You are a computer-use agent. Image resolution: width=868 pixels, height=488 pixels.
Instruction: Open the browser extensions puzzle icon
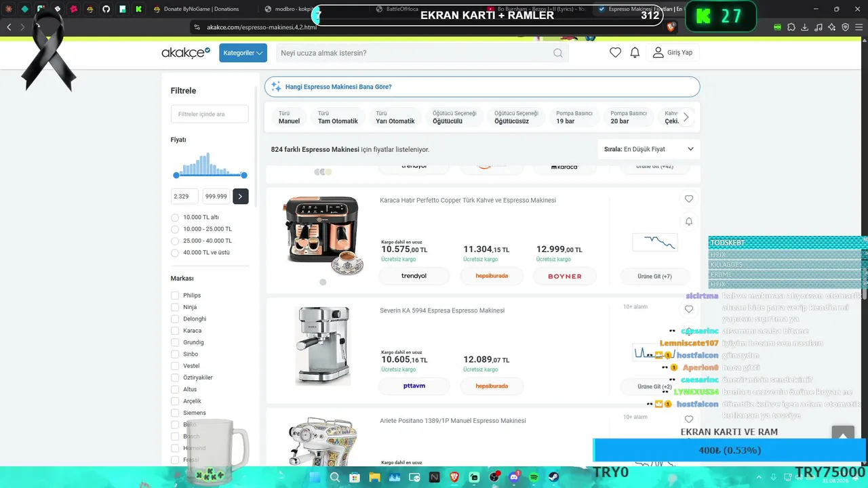coord(791,27)
